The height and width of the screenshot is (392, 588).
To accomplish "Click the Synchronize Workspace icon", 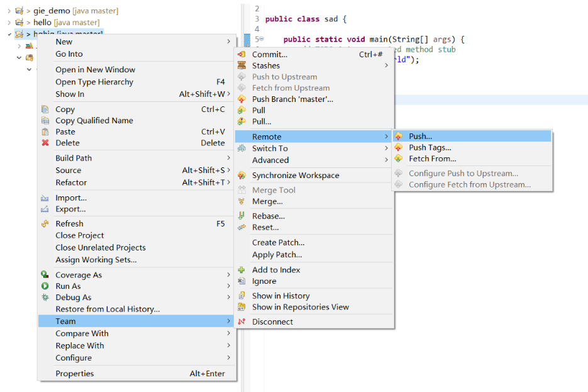I will [x=241, y=176].
